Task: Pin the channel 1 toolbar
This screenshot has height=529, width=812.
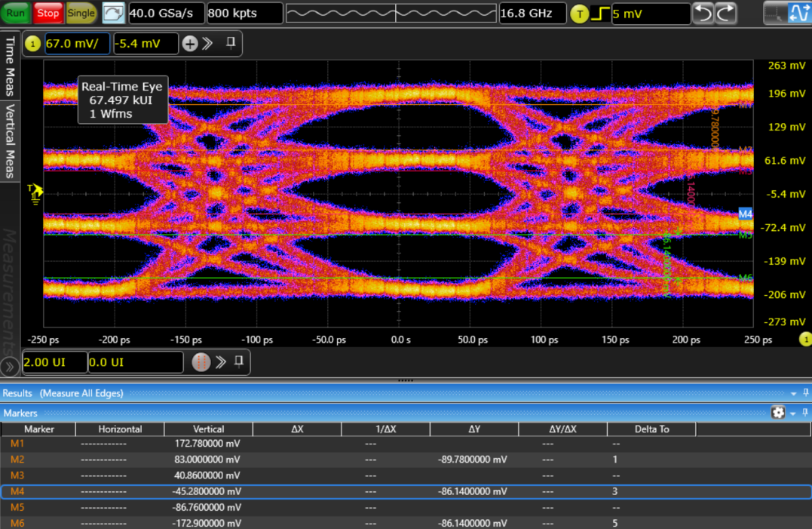Action: [x=231, y=43]
